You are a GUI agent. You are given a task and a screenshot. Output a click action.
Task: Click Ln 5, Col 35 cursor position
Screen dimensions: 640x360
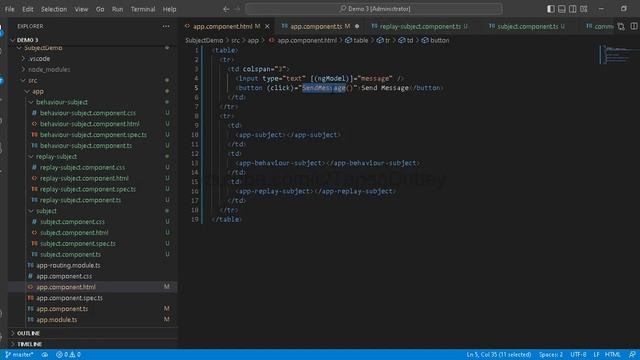(499, 355)
